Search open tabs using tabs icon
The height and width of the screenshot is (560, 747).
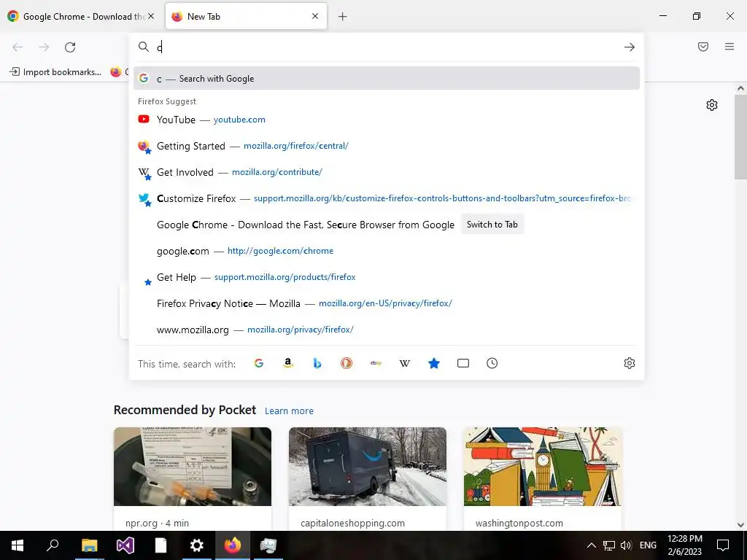[x=463, y=363]
